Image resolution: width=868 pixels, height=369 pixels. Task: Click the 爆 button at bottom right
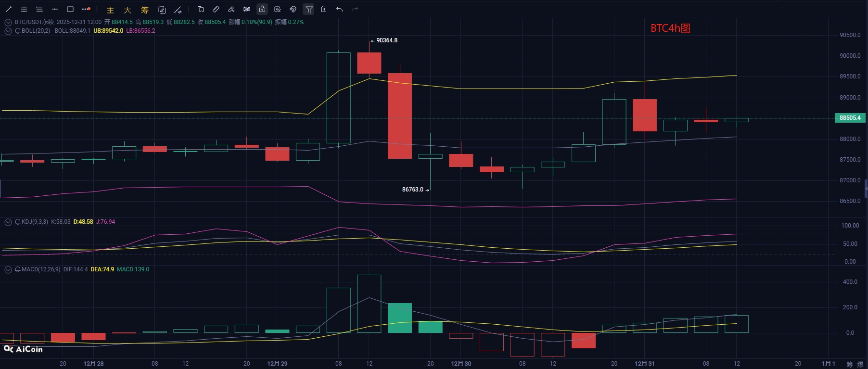coord(860,364)
